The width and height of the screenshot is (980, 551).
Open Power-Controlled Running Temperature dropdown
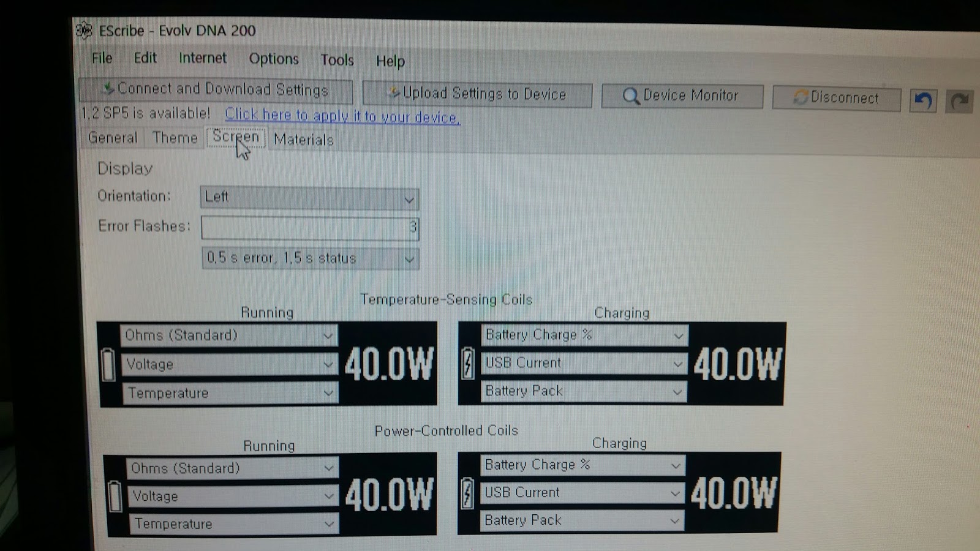pos(234,524)
